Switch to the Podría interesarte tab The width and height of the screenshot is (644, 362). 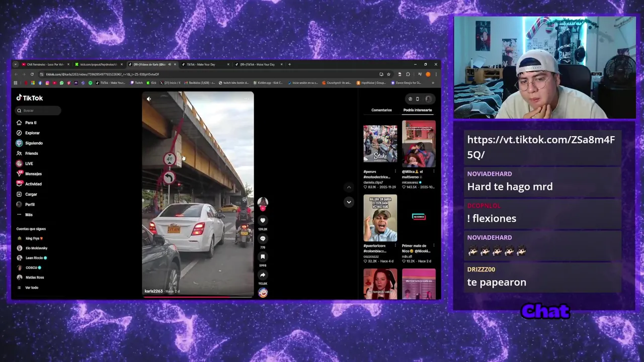418,110
